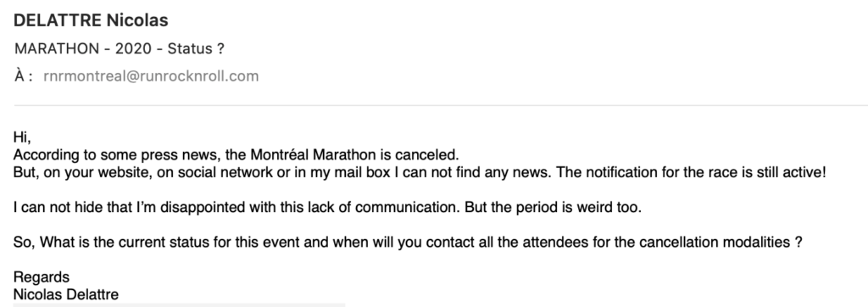
Task: Click the phrase "social network" in the message
Action: coord(225,172)
